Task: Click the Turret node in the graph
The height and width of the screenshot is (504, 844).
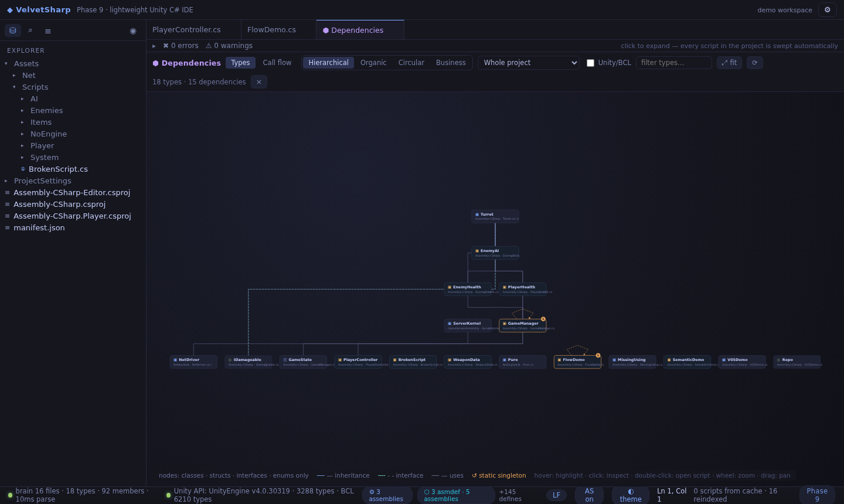Action: click(x=495, y=216)
